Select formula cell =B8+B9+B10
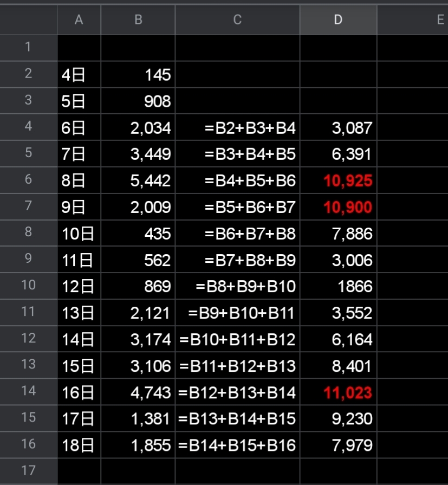The width and height of the screenshot is (448, 485). (237, 286)
